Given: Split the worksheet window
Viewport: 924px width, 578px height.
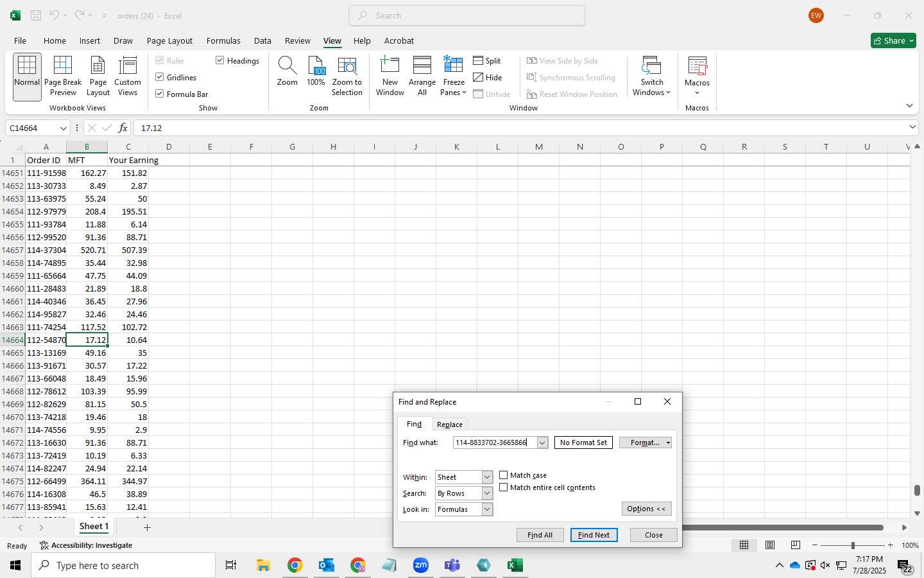Looking at the screenshot, I should [487, 60].
